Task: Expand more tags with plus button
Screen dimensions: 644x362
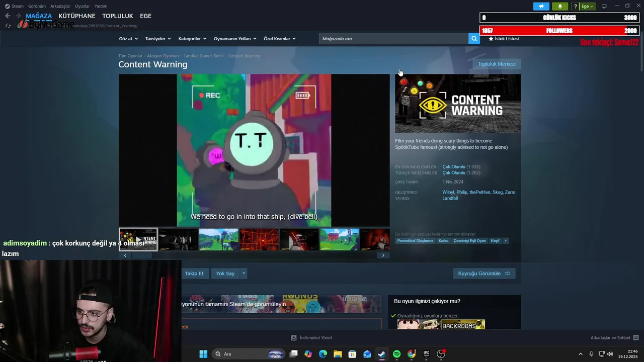Action: click(x=506, y=241)
